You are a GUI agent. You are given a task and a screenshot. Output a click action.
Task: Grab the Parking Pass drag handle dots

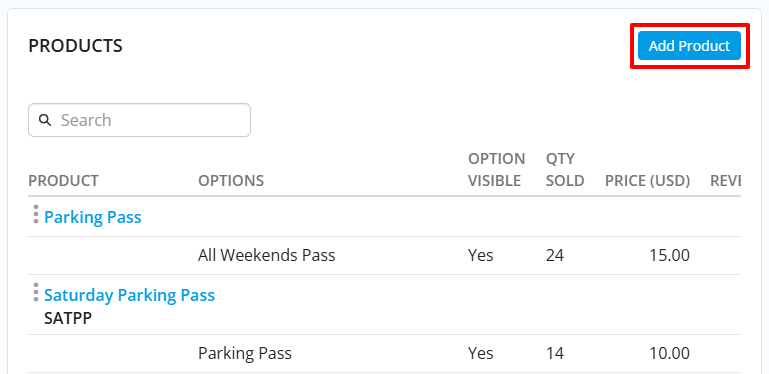click(x=35, y=215)
